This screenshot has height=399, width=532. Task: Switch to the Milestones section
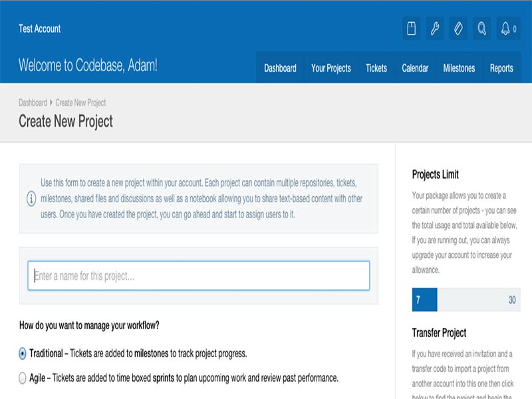pos(458,68)
